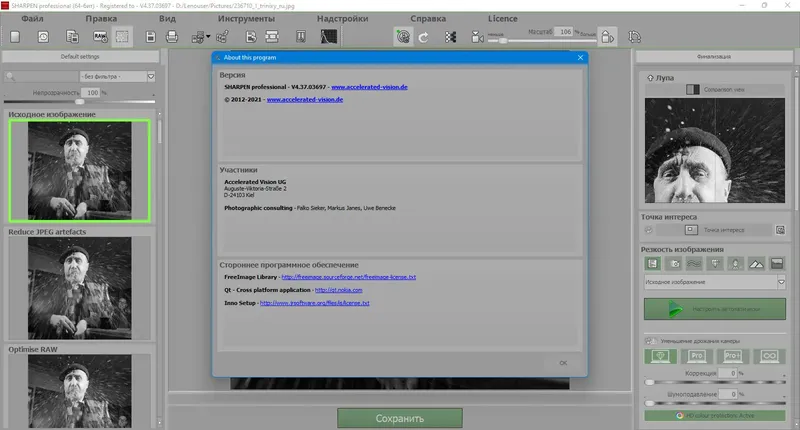This screenshot has width=800, height=430.
Task: Click the checkerboard pattern toolbar icon
Action: pyautogui.click(x=451, y=37)
